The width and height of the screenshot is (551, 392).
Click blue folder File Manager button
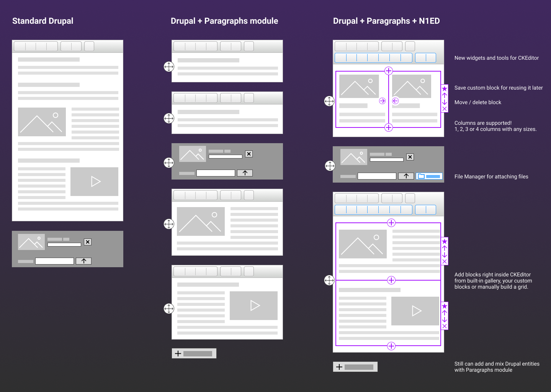(429, 176)
